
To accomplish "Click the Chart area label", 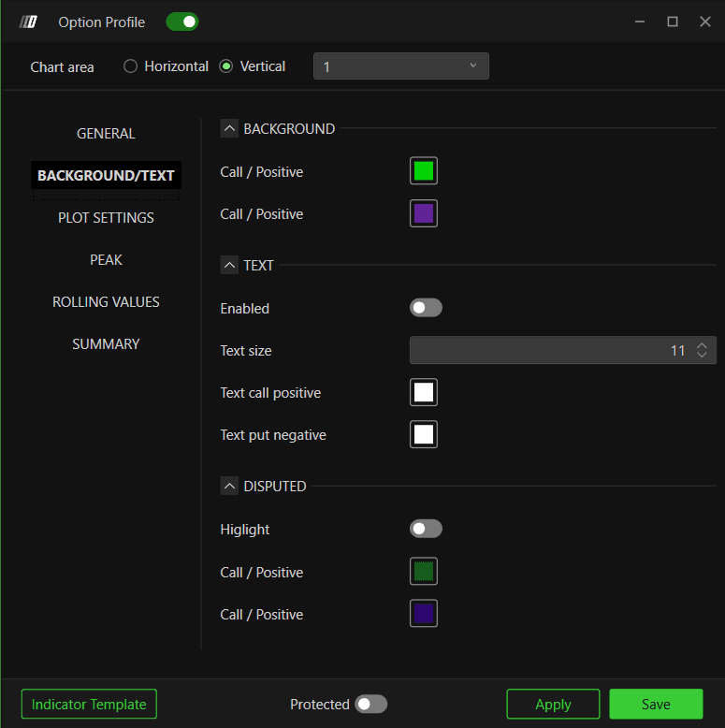I will tap(62, 67).
